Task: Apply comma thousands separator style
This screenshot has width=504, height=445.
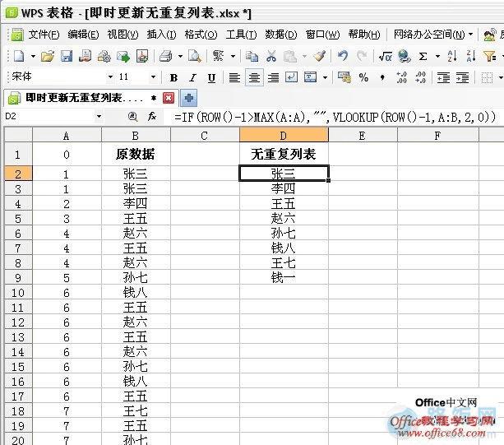Action: (382, 77)
